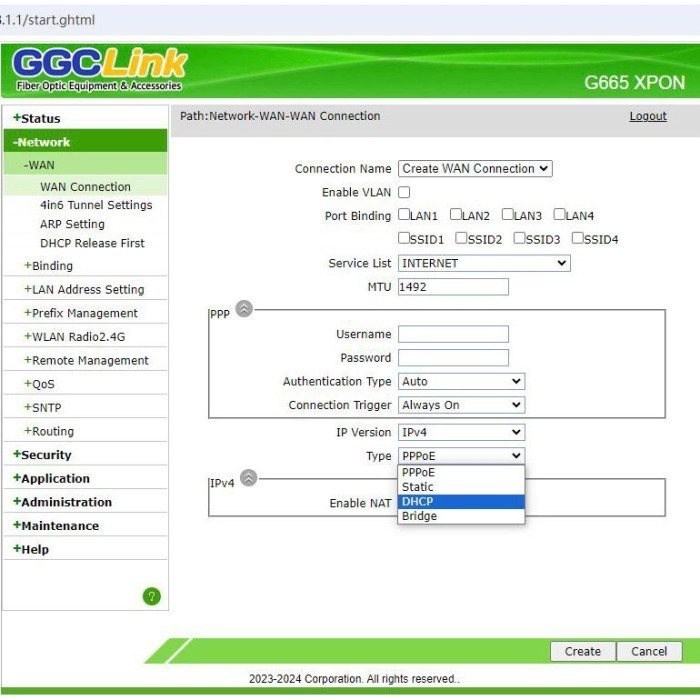700x700 pixels.
Task: Enable the VLAN checkbox
Action: [404, 192]
